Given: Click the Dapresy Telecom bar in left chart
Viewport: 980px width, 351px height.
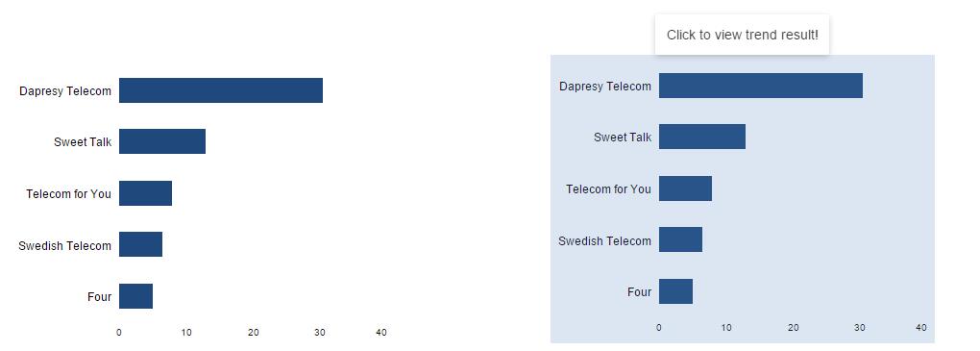Looking at the screenshot, I should tap(221, 90).
